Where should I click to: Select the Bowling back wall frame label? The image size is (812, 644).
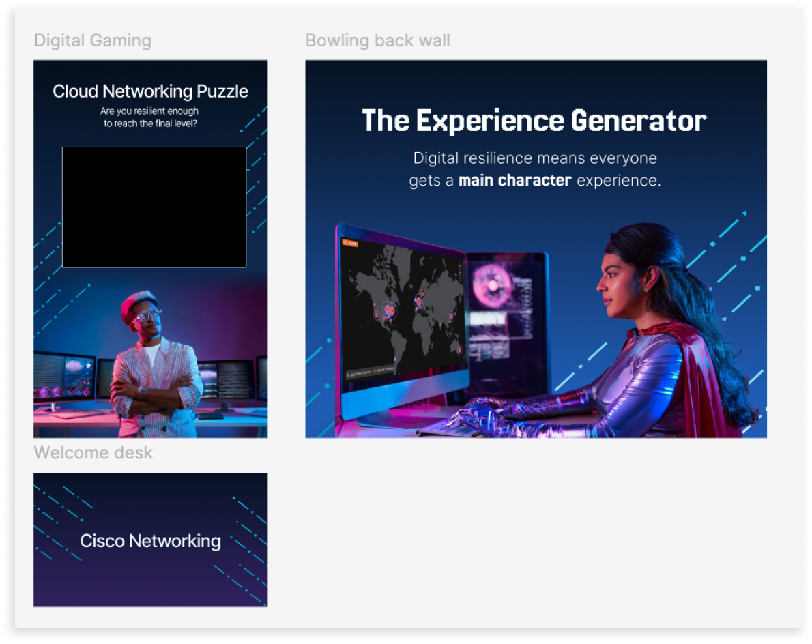[x=377, y=40]
